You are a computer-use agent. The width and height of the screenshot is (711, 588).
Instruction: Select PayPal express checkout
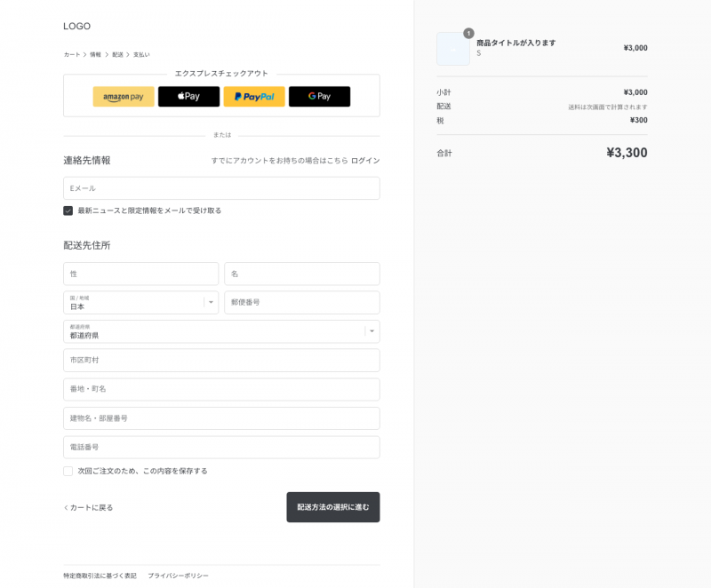[x=254, y=97]
